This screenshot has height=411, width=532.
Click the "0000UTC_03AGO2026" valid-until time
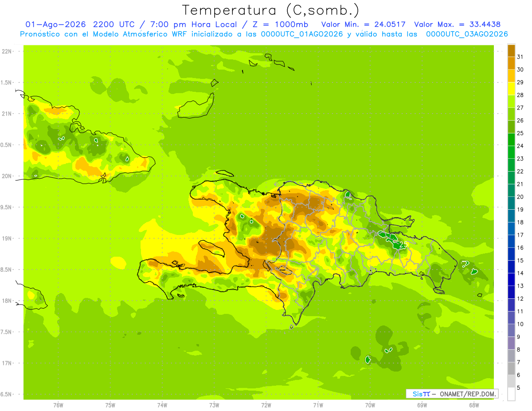(x=467, y=34)
